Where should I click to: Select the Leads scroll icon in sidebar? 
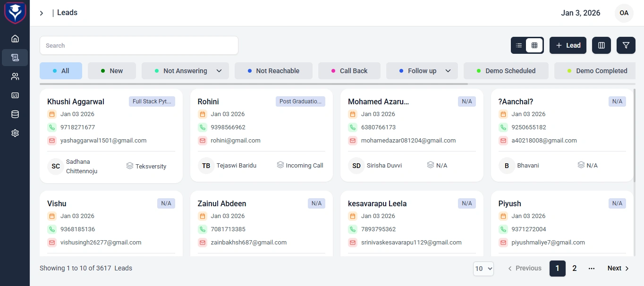pos(15,57)
